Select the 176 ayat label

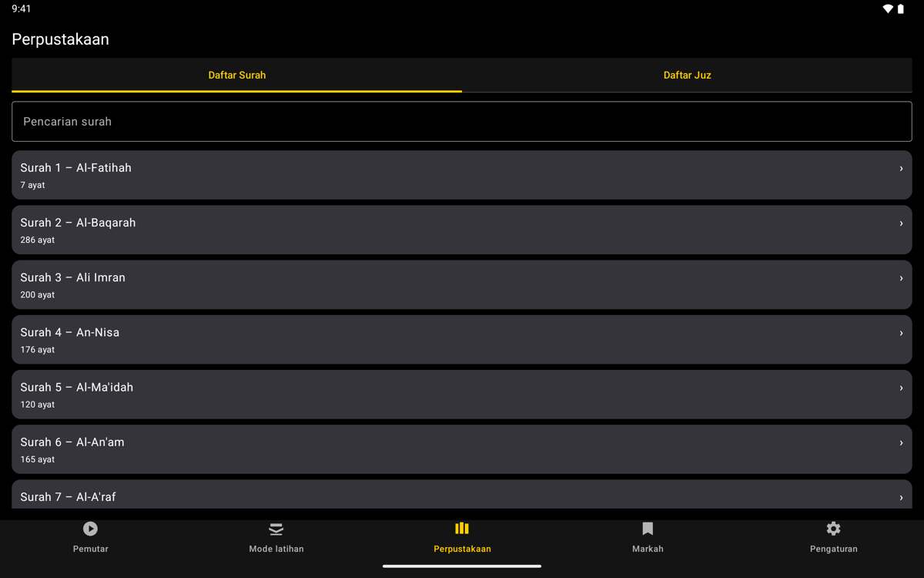click(38, 350)
